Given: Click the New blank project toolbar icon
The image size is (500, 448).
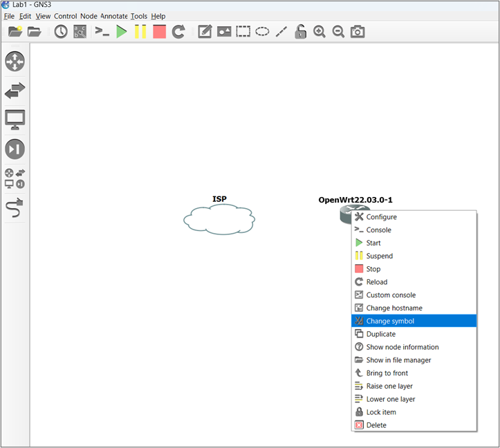Looking at the screenshot, I should [15, 32].
